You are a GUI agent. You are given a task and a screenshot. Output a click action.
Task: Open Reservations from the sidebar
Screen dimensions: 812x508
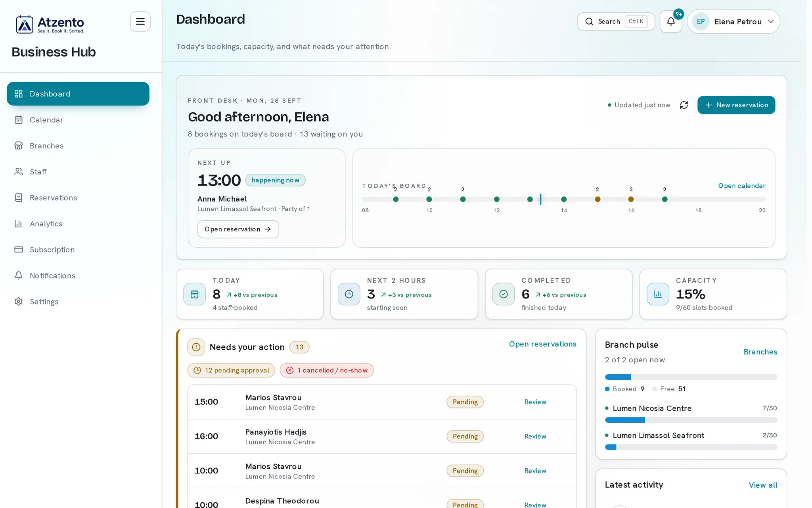78,198
